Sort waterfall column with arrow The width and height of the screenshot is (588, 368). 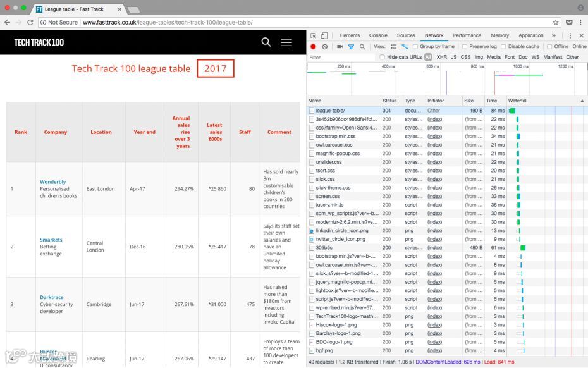click(x=582, y=101)
